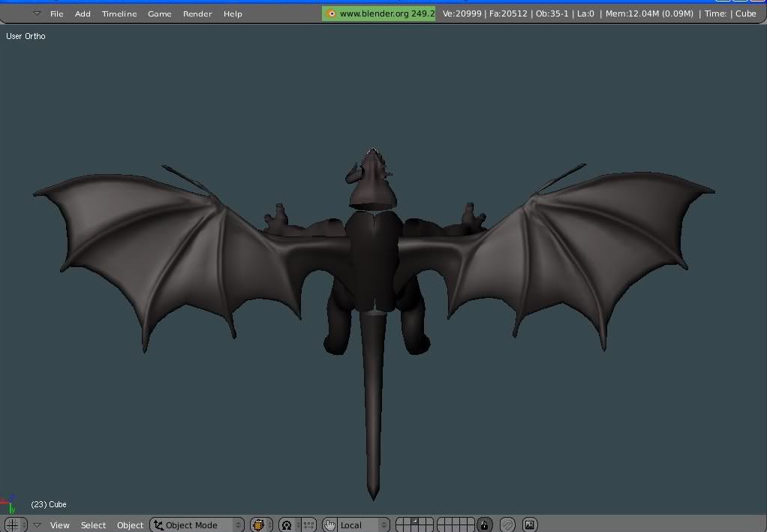Open the Timeline menu

click(x=119, y=14)
